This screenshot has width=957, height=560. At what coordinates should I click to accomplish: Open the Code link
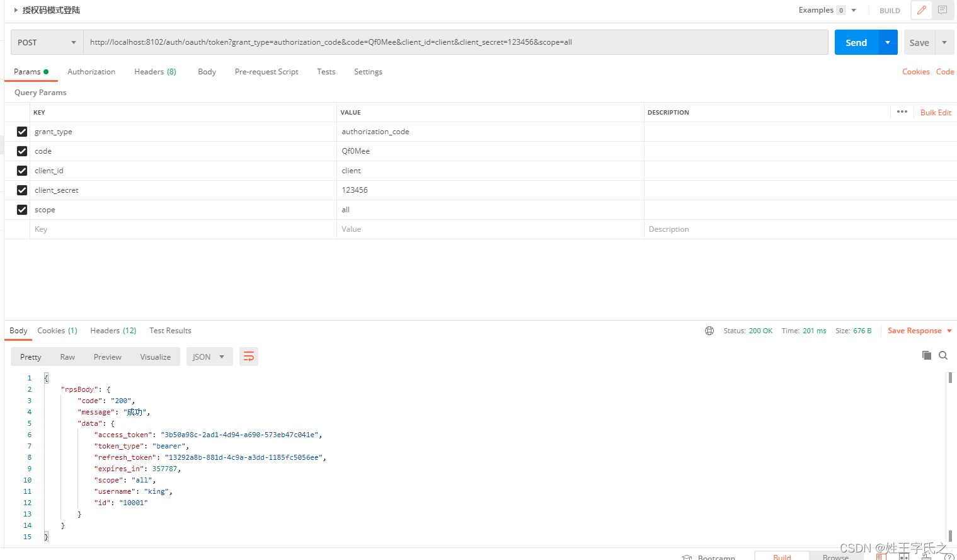pyautogui.click(x=945, y=72)
